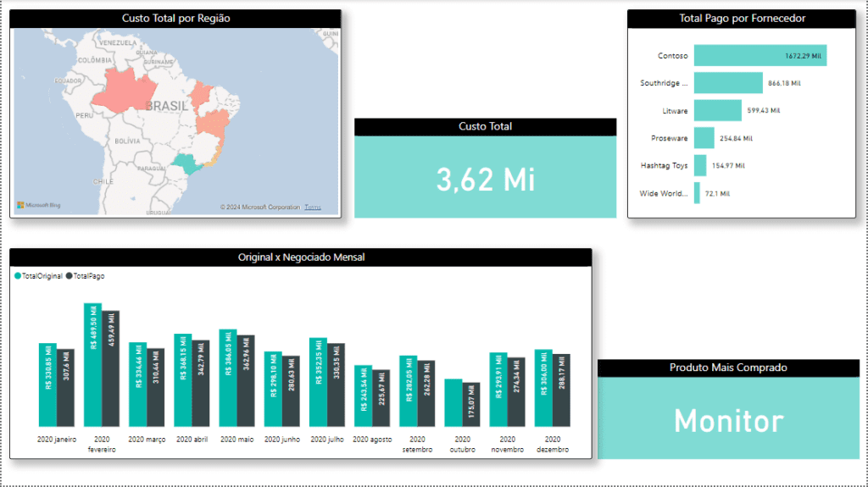Click the 2020 maio TotalOriginal bar
This screenshot has height=487, width=868.
228,378
